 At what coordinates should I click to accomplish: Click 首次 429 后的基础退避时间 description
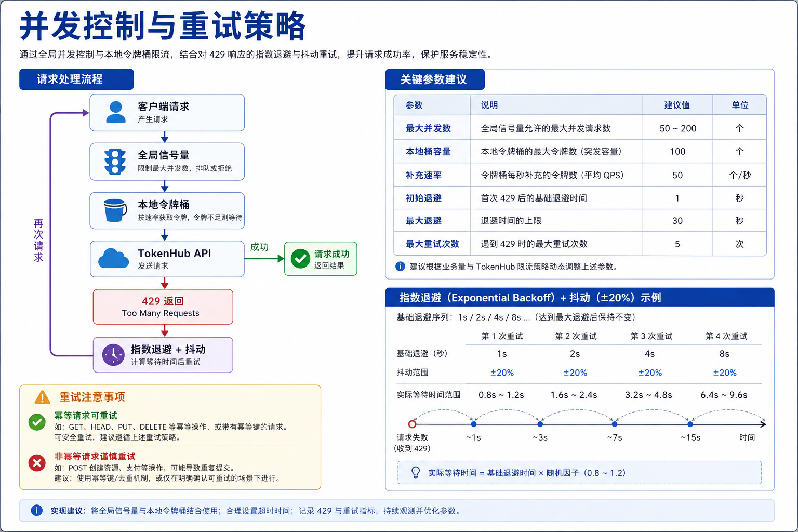534,198
